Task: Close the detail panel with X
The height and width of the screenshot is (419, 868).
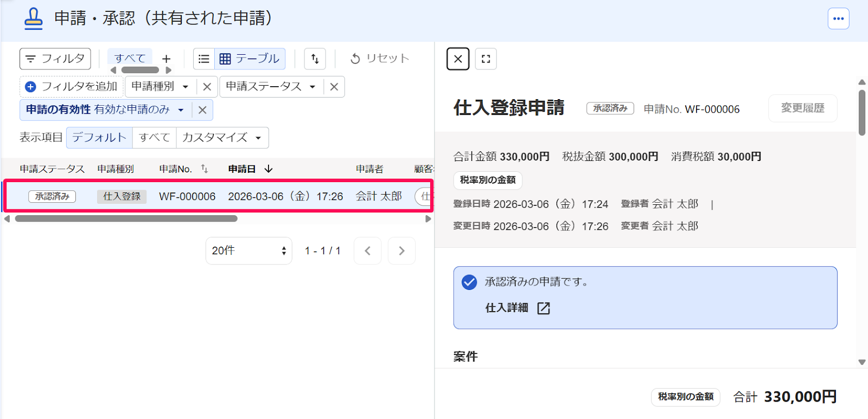Action: [458, 59]
